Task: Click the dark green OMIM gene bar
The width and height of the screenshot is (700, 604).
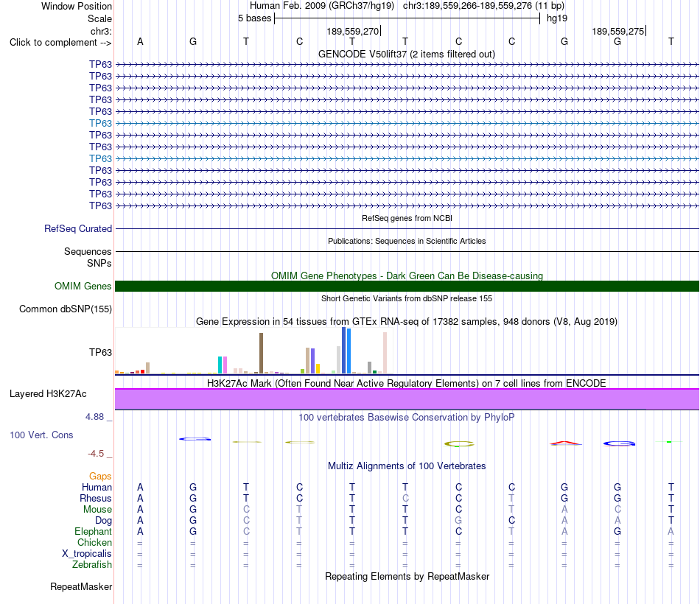Action: 407,286
